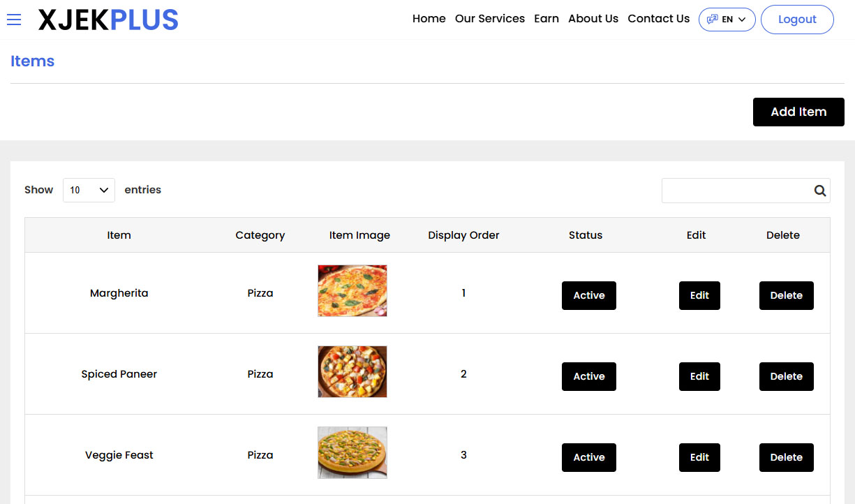Focus the table search input field

click(736, 191)
